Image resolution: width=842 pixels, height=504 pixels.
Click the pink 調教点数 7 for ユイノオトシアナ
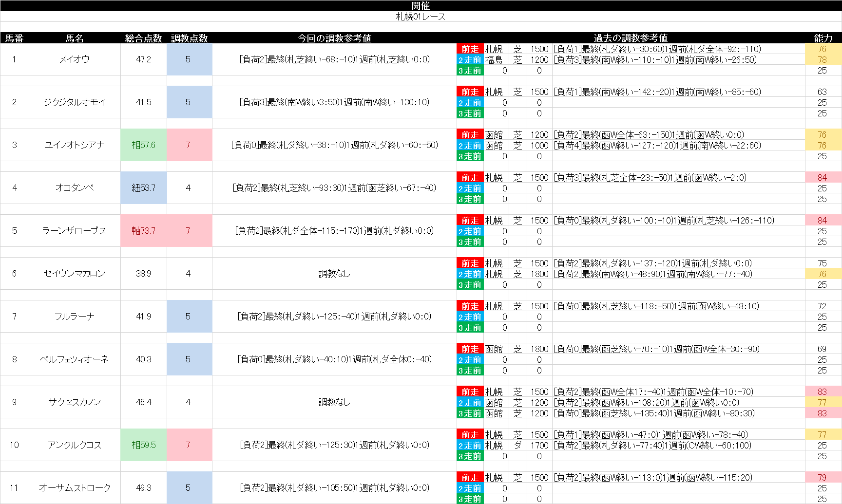pos(189,145)
